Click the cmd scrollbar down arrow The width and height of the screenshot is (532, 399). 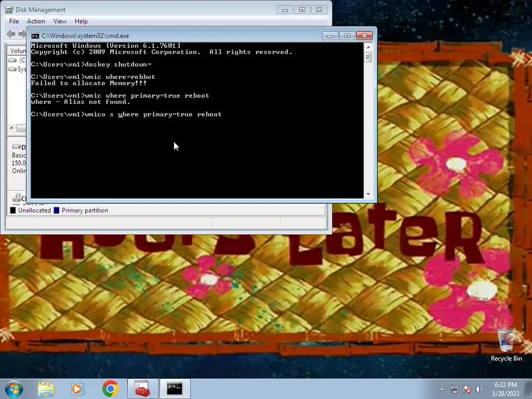tap(368, 194)
